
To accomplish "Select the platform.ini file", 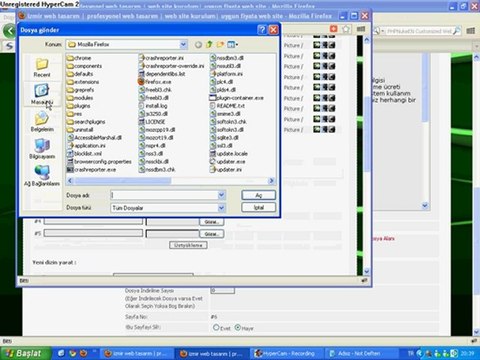I will pos(226,74).
